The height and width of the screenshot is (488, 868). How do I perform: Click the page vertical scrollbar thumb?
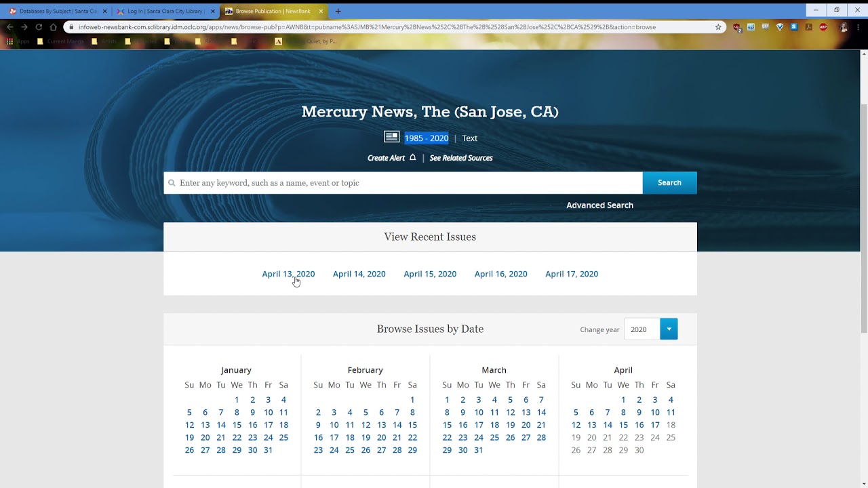[864, 217]
